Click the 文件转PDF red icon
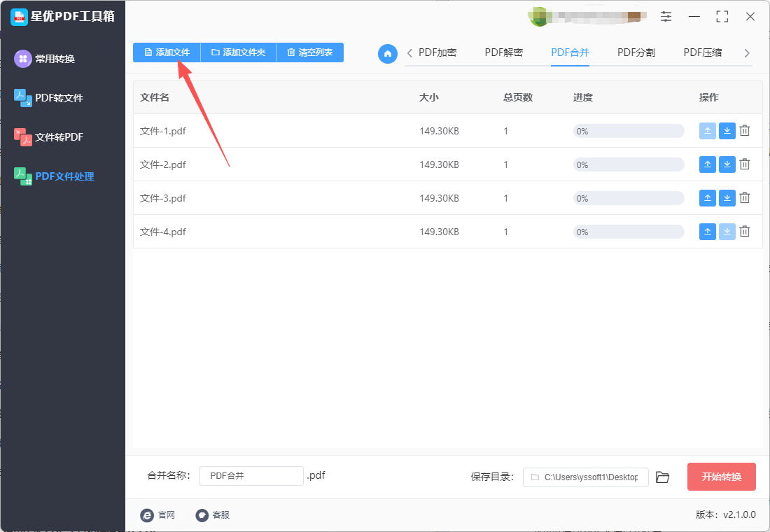Viewport: 770px width, 532px height. click(22, 137)
